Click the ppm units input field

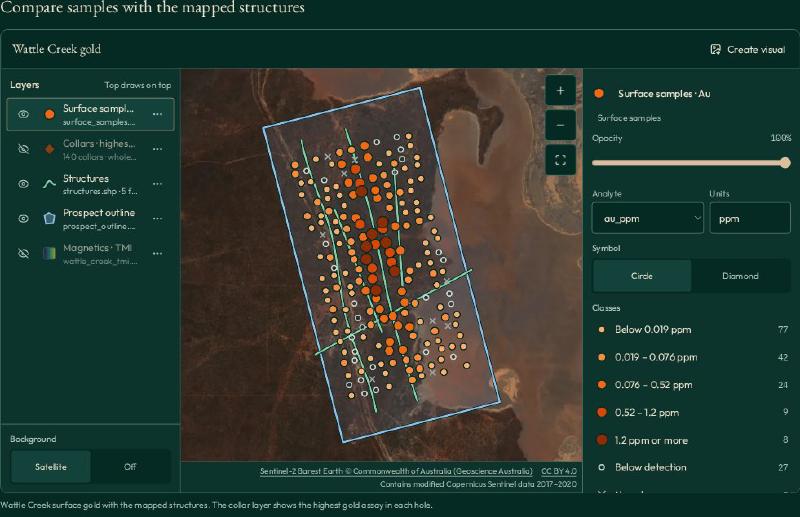(x=749, y=218)
